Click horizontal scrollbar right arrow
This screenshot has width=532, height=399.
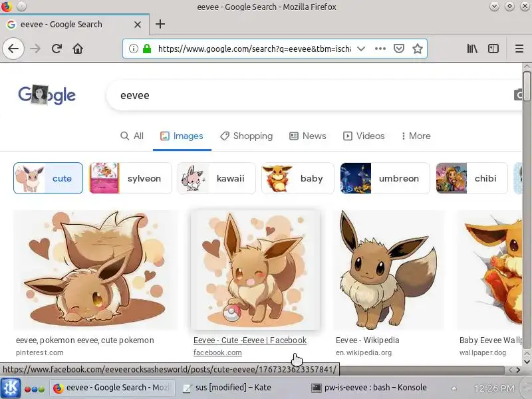tap(518, 370)
